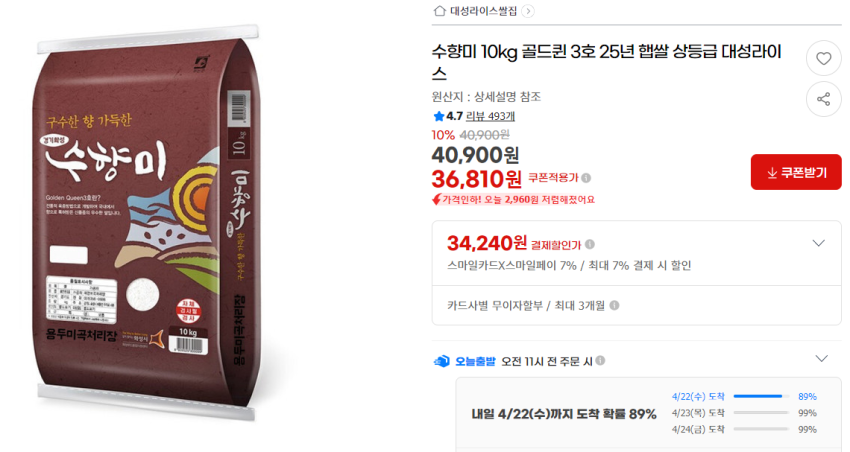Click the 오늘출발 delivery truck icon
Viewport: 850px width, 452px height.
(x=442, y=361)
